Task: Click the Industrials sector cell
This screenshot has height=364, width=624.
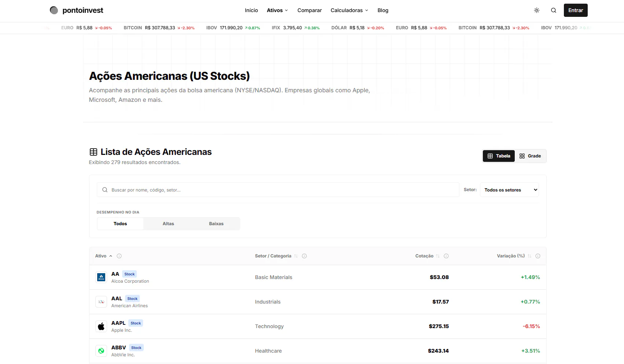Action: pyautogui.click(x=268, y=302)
